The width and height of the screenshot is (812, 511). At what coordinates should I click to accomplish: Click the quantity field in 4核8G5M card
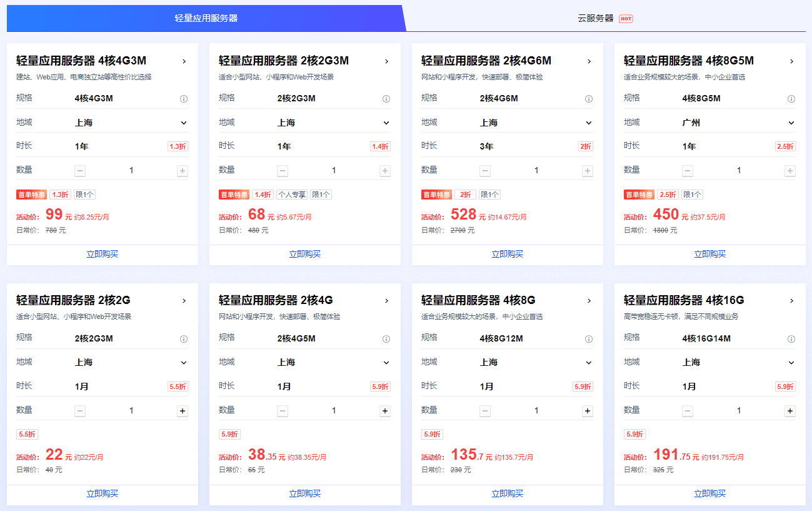click(x=739, y=171)
